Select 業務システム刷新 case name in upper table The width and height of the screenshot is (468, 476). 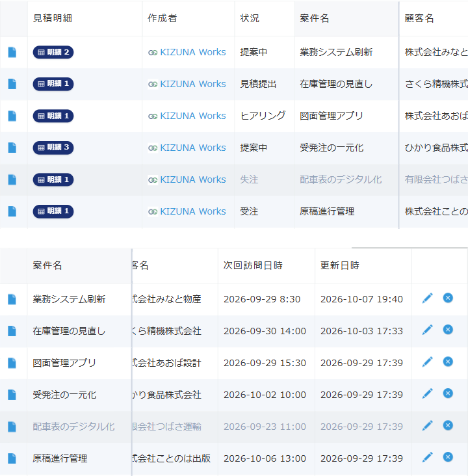pos(336,52)
